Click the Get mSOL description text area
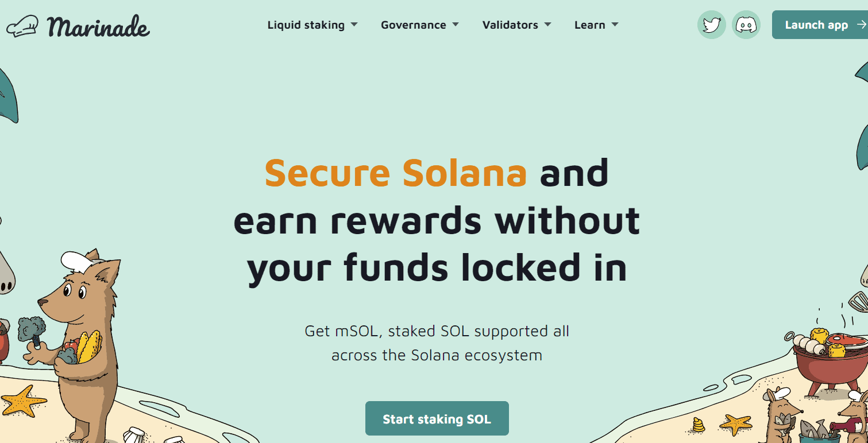Viewport: 868px width, 443px height. click(x=437, y=343)
